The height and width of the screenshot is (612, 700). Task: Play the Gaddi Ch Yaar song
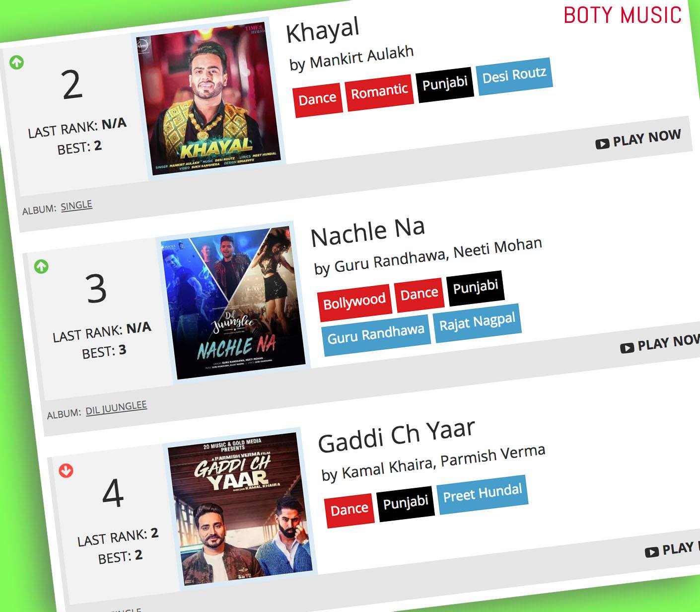point(672,549)
